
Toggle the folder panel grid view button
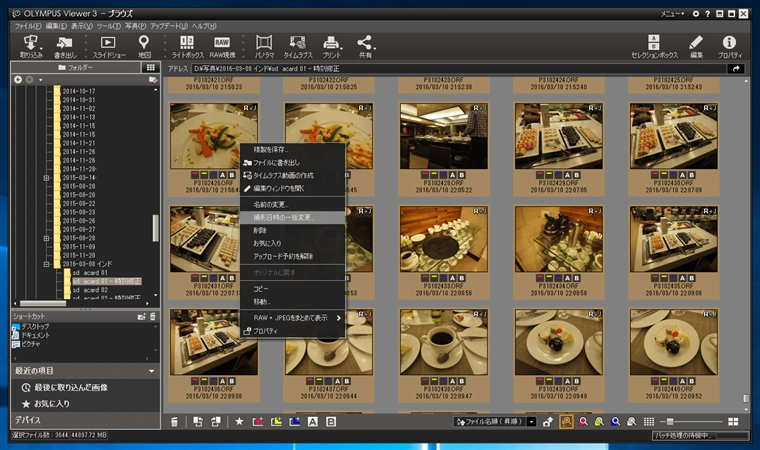pos(150,67)
